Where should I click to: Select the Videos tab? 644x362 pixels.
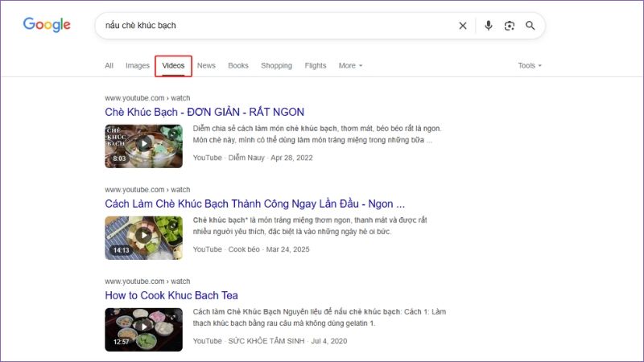point(173,66)
